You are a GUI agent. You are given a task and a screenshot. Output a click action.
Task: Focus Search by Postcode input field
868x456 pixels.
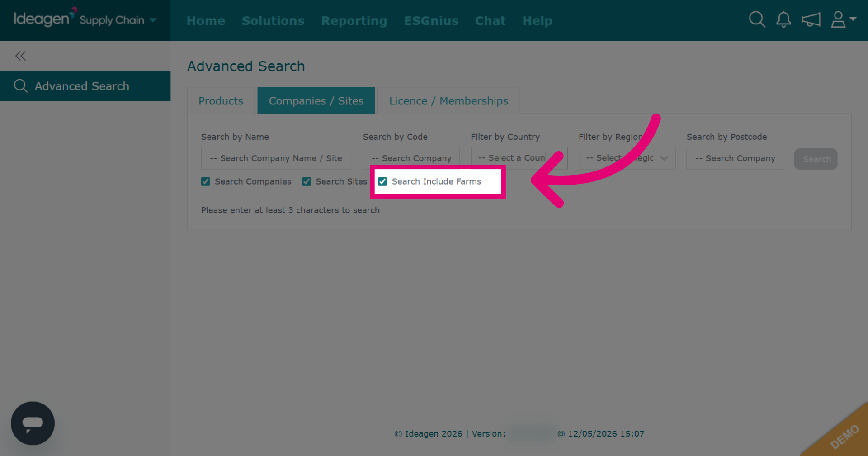coord(735,158)
